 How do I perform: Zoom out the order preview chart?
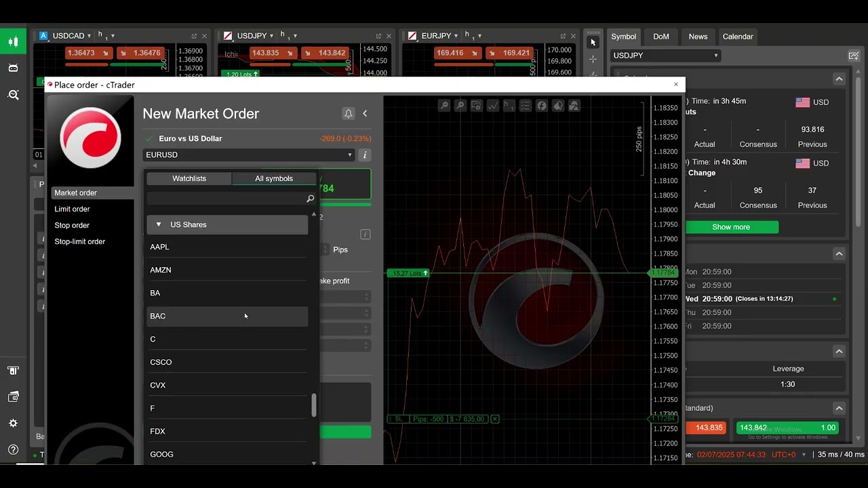444,106
